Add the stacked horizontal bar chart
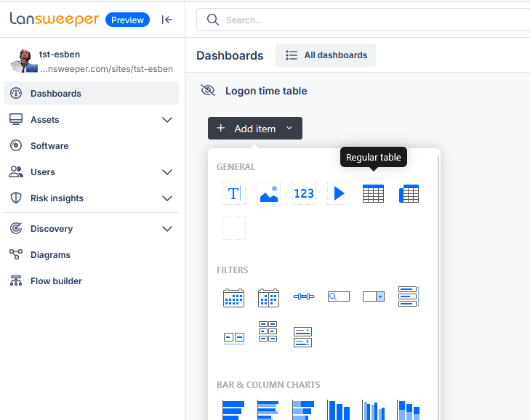 303,410
